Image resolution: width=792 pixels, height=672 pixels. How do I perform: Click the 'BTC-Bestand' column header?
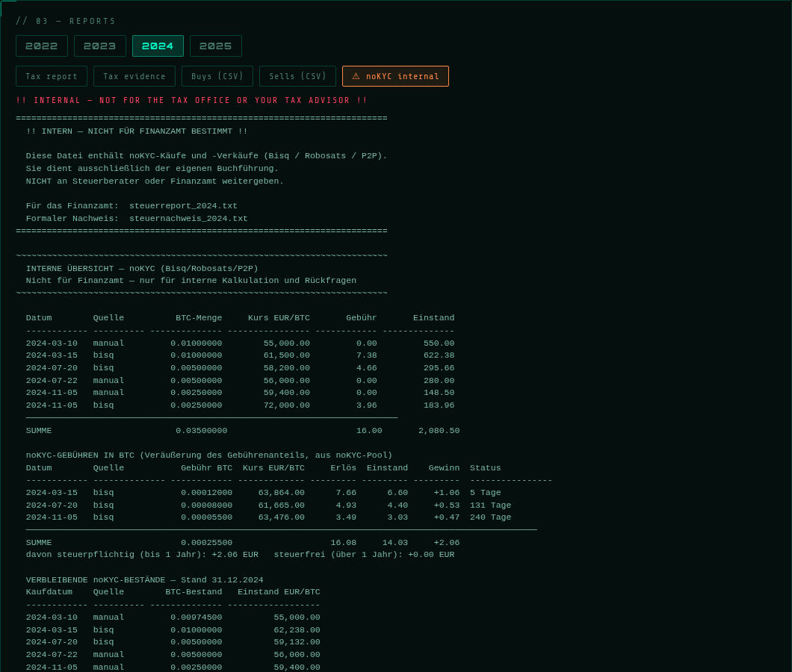click(194, 592)
